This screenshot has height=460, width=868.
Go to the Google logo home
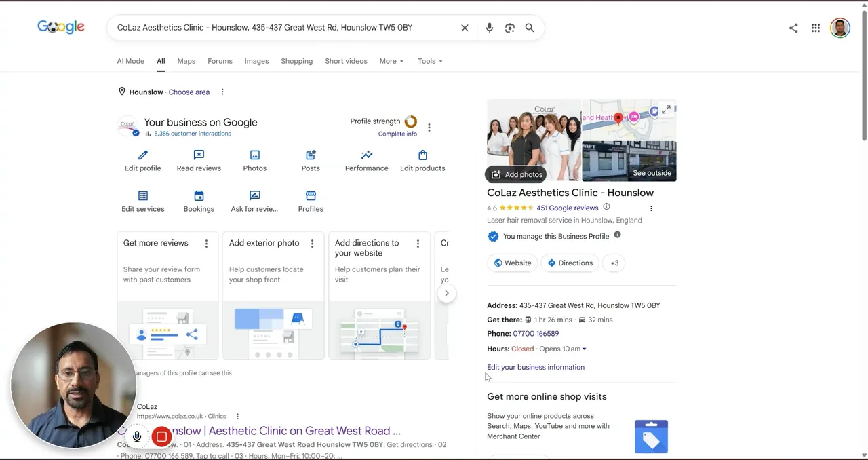(61, 27)
